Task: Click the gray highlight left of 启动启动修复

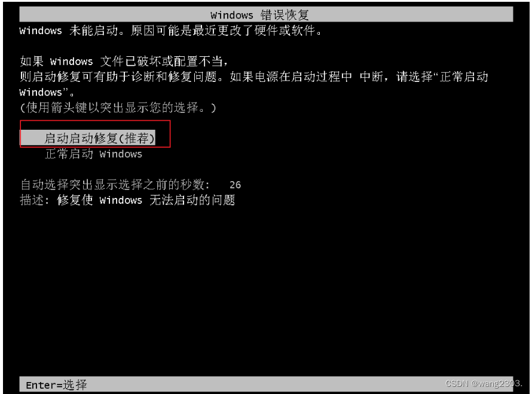Action: pyautogui.click(x=32, y=138)
